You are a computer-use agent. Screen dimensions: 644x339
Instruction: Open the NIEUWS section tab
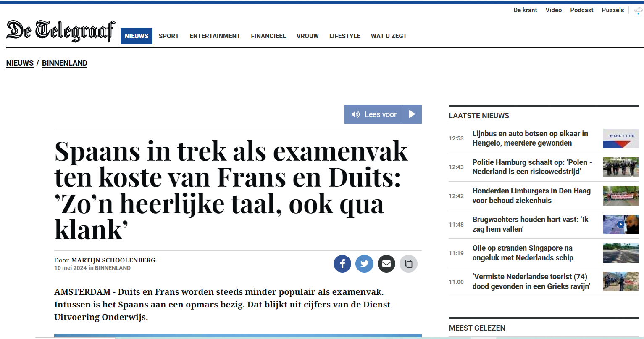[x=137, y=36]
